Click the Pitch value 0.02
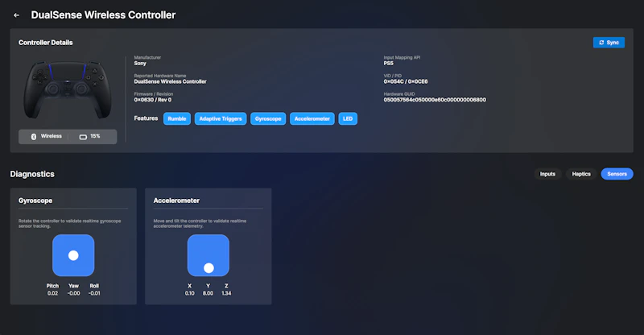This screenshot has height=335, width=644. pos(52,293)
